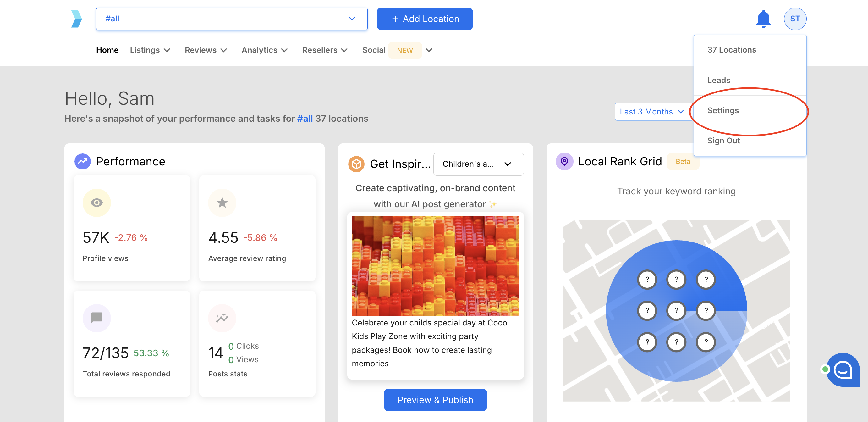The image size is (868, 422).
Task: Click the notification bell icon
Action: point(763,19)
